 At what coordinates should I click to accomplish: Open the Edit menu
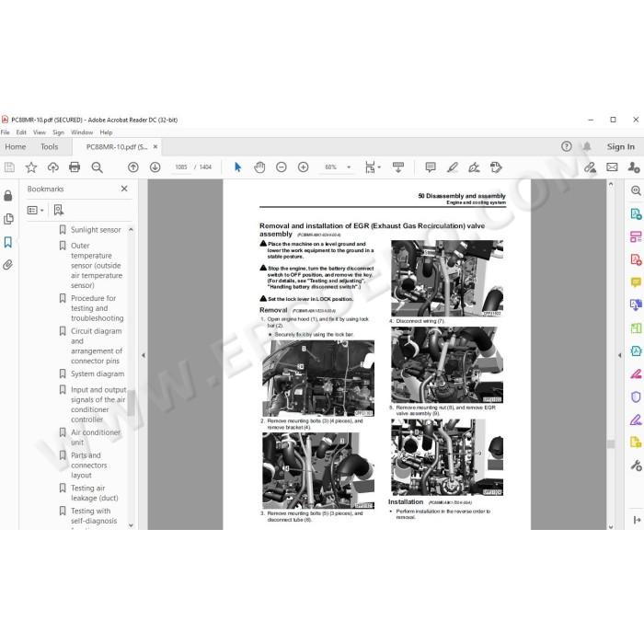click(21, 132)
